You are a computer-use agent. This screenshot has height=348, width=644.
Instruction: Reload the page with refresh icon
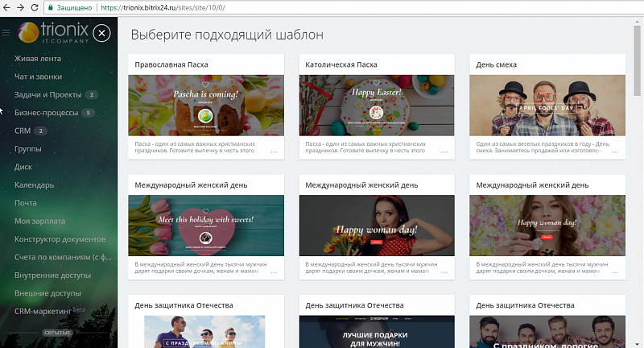tap(35, 7)
